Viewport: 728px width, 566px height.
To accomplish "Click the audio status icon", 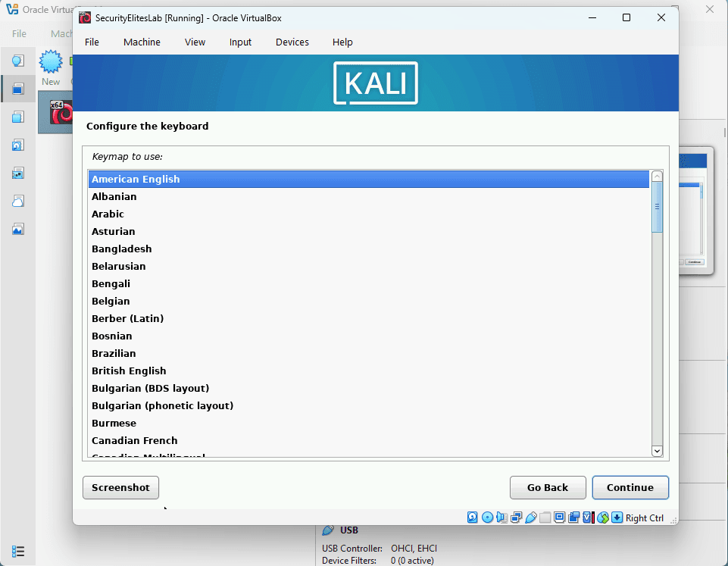I will point(501,517).
